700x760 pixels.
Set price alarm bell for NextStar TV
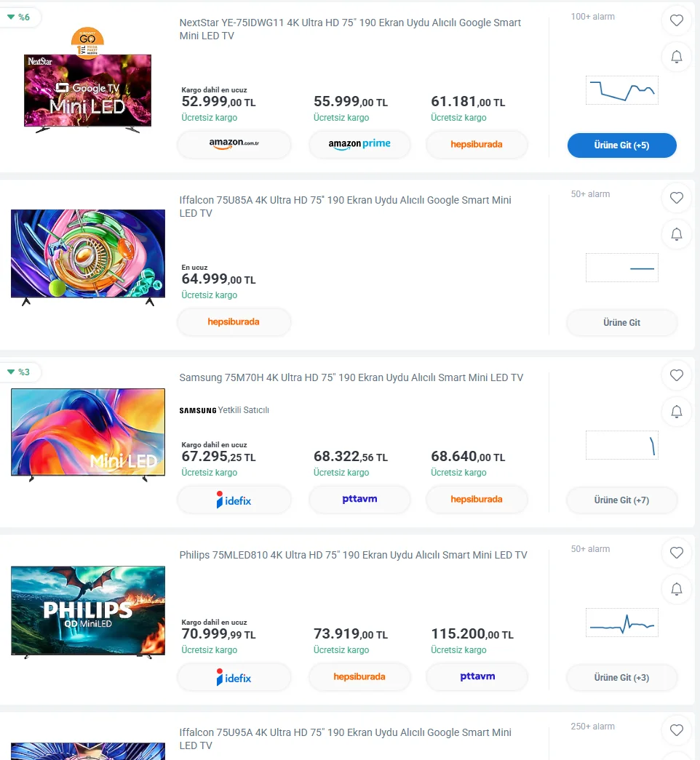coord(676,57)
